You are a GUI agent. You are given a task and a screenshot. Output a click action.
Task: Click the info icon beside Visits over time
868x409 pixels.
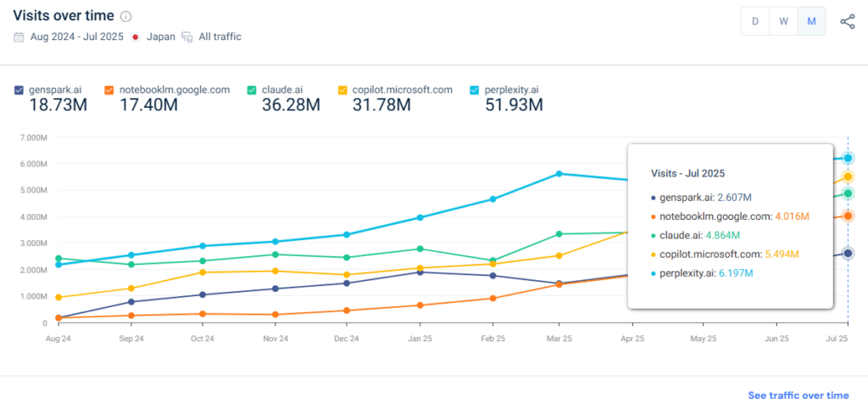pyautogui.click(x=125, y=16)
